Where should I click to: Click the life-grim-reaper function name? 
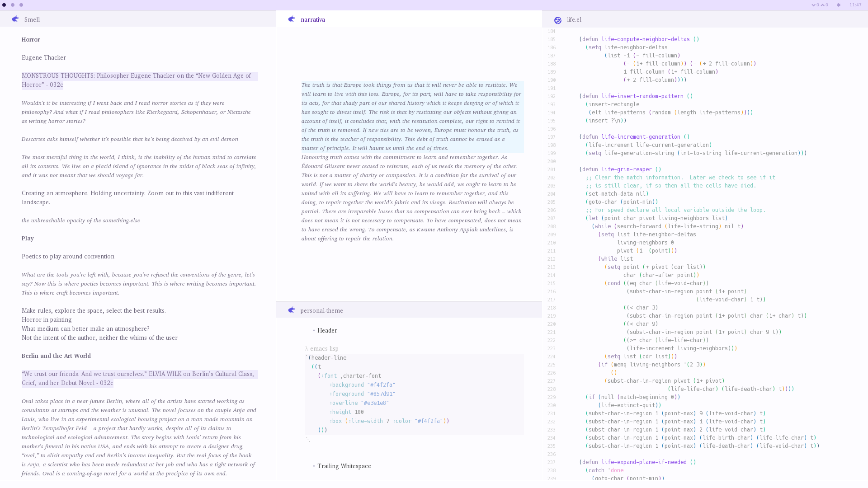click(x=626, y=169)
